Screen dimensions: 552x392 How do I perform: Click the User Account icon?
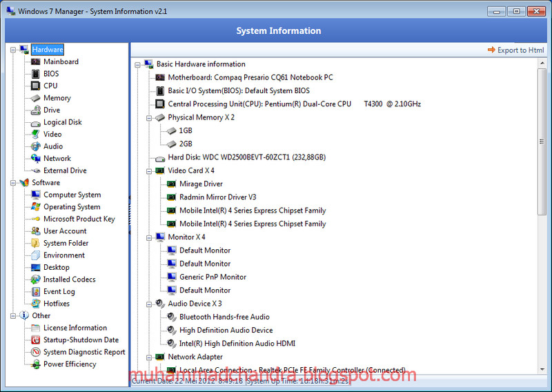coord(36,231)
